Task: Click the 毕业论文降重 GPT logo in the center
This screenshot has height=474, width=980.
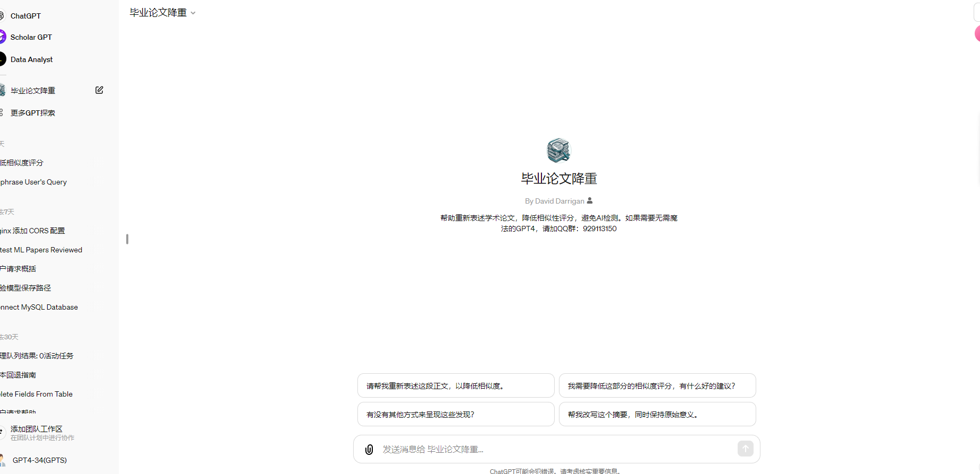Action: [558, 150]
